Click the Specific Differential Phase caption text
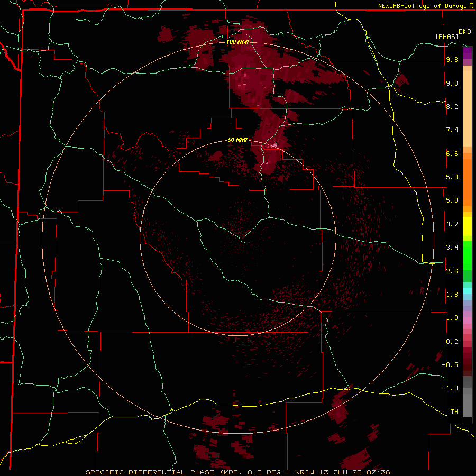 238,472
